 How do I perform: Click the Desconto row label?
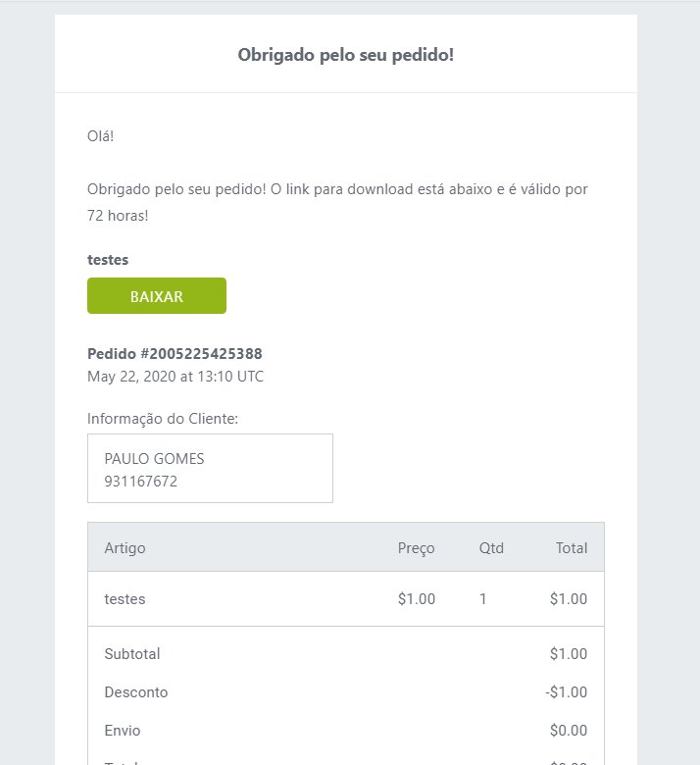click(x=136, y=691)
